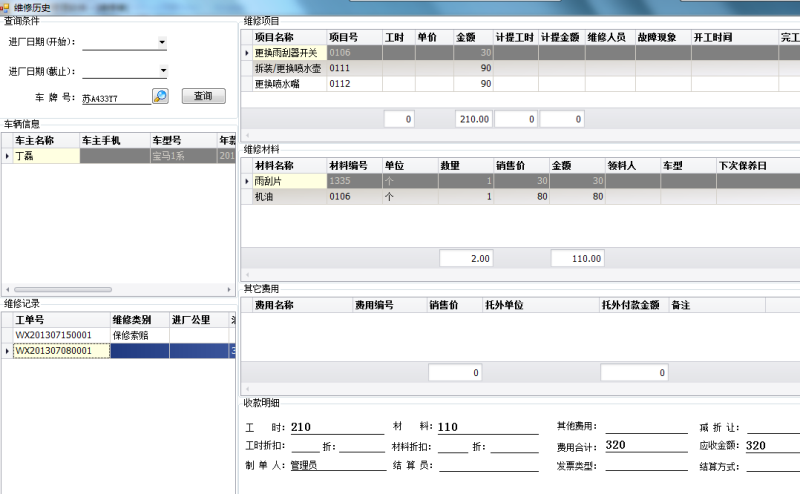Select work order WX201307080001
800x494 pixels.
pyautogui.click(x=61, y=351)
